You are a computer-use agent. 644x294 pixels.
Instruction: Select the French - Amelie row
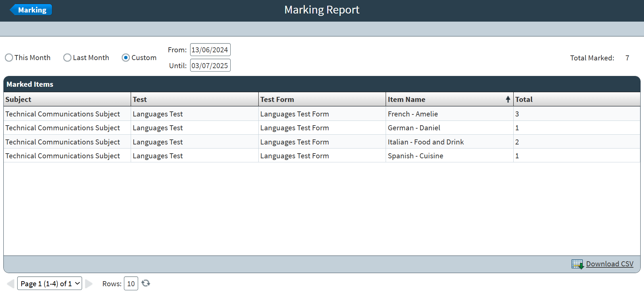[413, 114]
